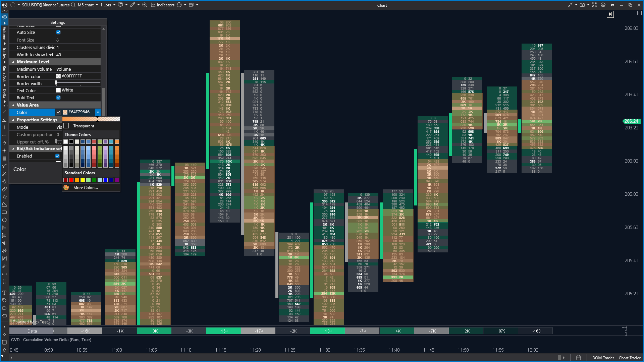Click the crosshair cursor mode icon
The height and width of the screenshot is (362, 644).
coord(179,5)
